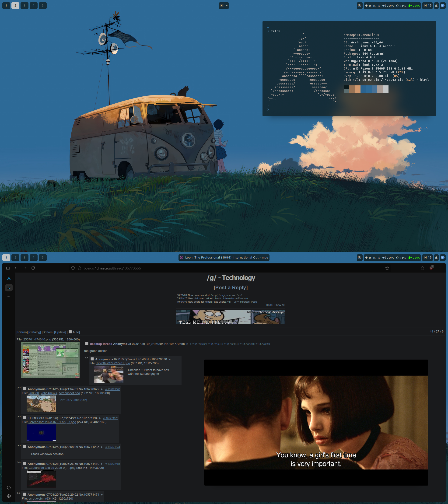Click the Bluetooth icon in terminal desktop bar
This screenshot has height=504, width=448.
click(379, 6)
